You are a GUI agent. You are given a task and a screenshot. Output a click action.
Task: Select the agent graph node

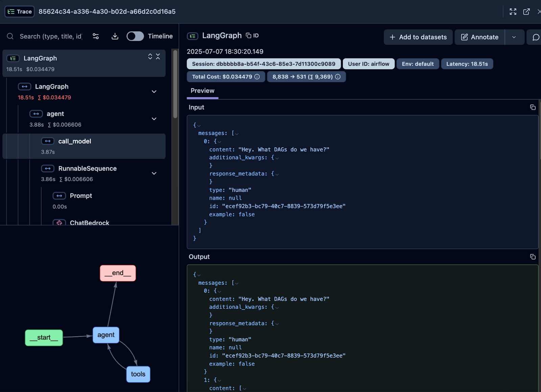[x=106, y=335]
